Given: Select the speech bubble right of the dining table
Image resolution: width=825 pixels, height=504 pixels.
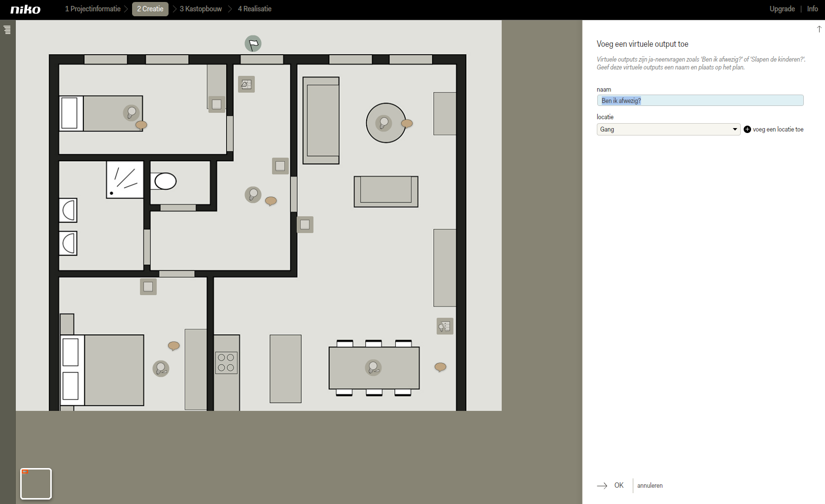Looking at the screenshot, I should (x=441, y=367).
